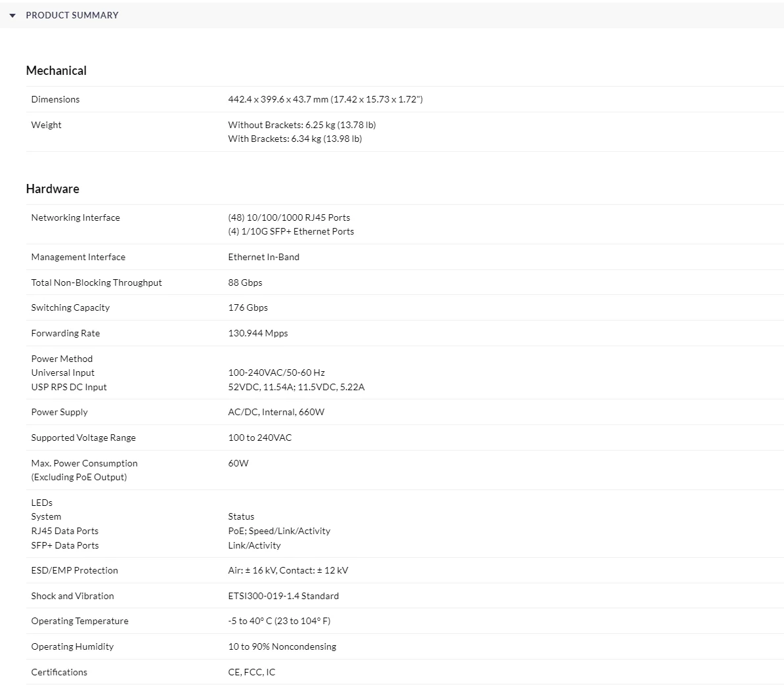Select the Max. Power Consumption label
This screenshot has height=699, width=784.
pos(84,463)
